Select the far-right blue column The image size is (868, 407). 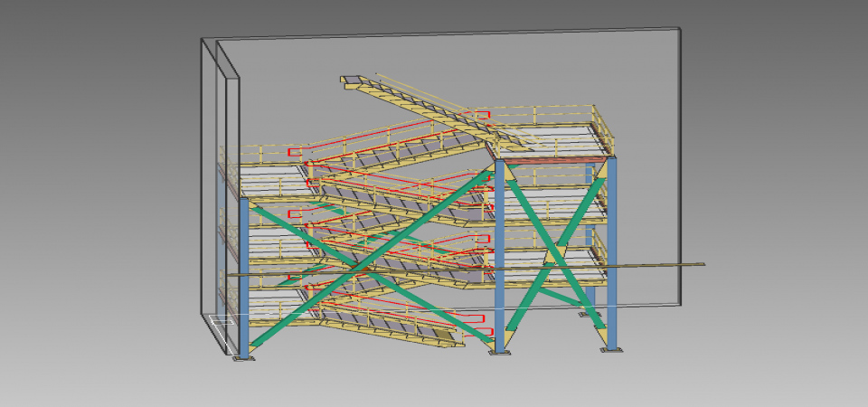pyautogui.click(x=612, y=253)
